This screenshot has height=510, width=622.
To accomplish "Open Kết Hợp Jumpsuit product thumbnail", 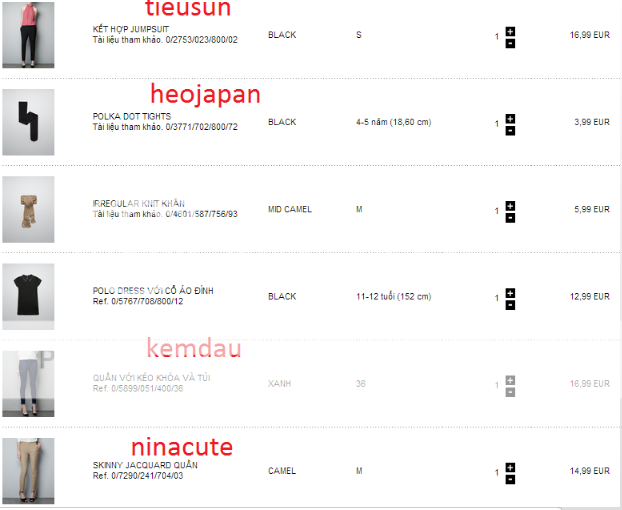I will click(28, 35).
